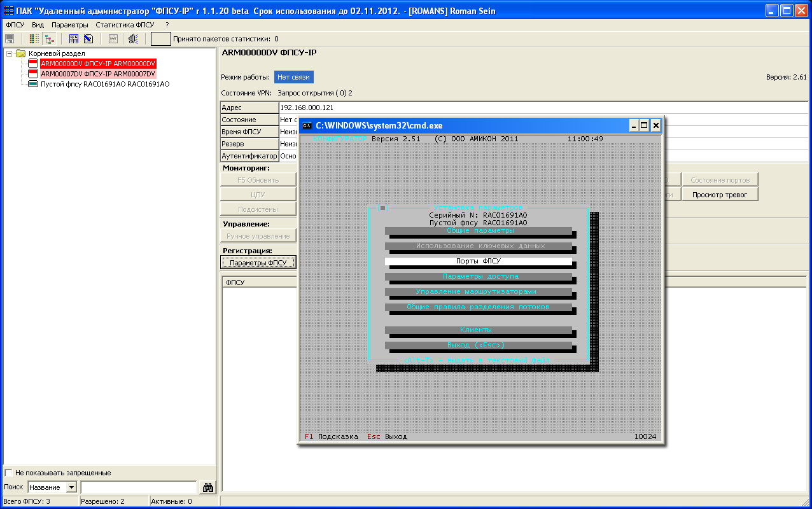
Task: Click the 'Время ФПСУ' row label
Action: tap(249, 132)
